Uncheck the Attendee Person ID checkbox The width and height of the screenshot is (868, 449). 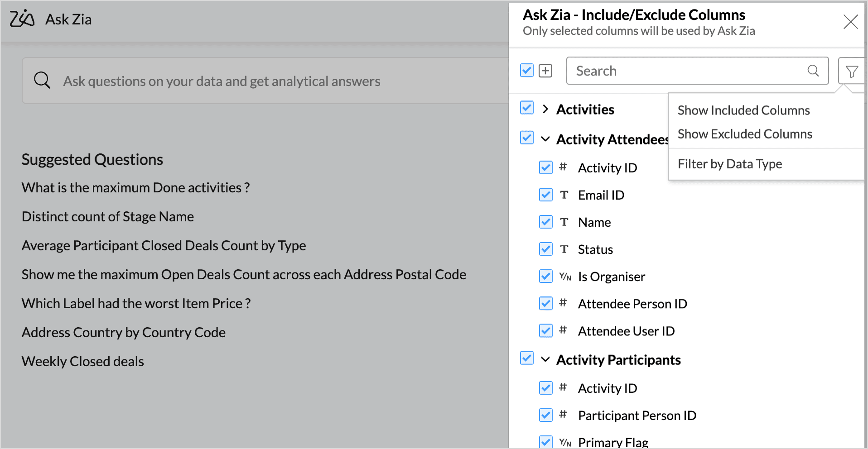tap(546, 303)
